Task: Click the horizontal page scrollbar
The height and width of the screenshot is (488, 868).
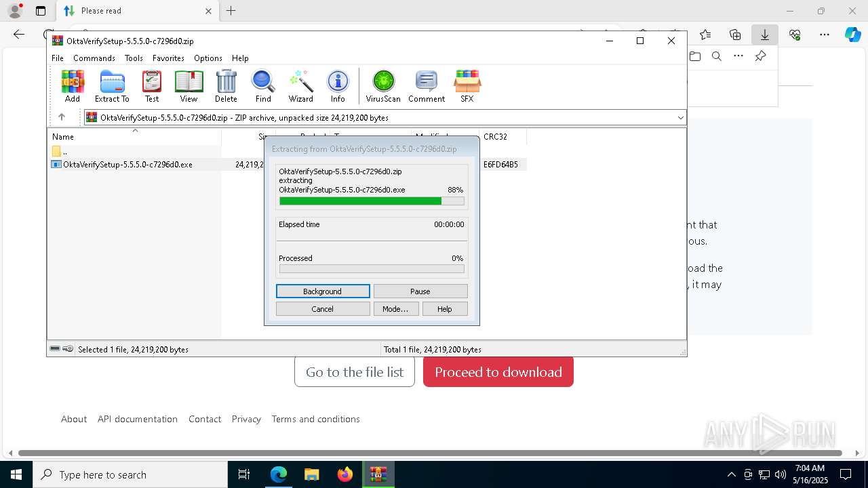Action: point(430,453)
